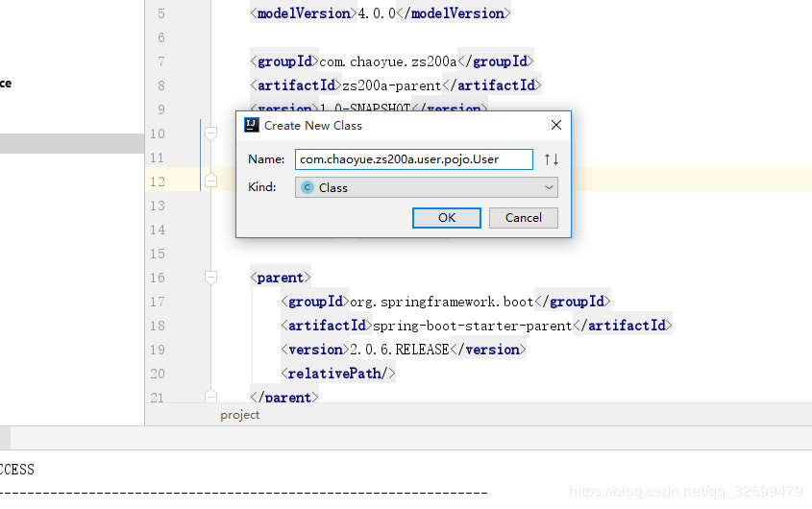Click the spring-boot-starter-parent artifactId text
The image size is (812, 509).
click(472, 326)
